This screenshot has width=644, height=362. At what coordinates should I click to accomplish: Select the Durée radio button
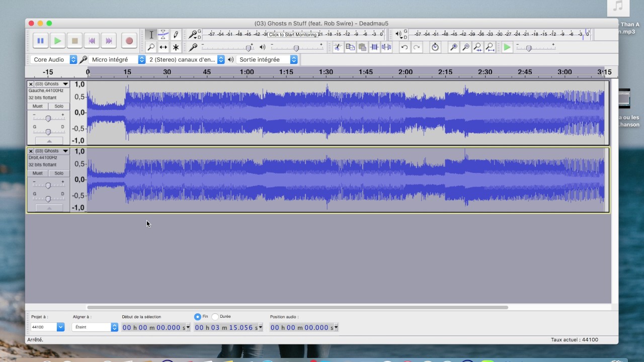[215, 317]
